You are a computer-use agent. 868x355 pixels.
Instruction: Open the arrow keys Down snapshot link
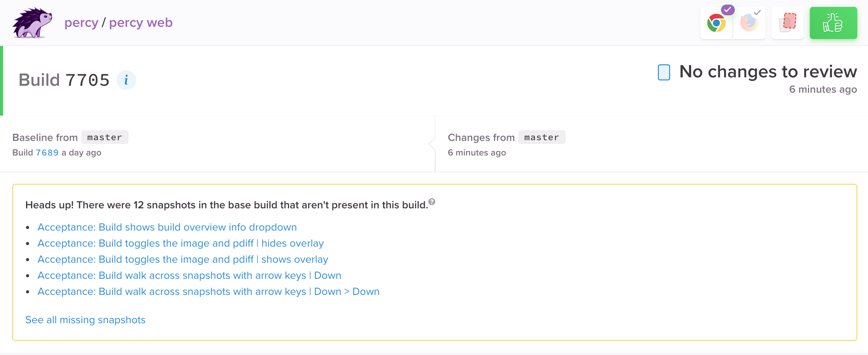click(189, 275)
